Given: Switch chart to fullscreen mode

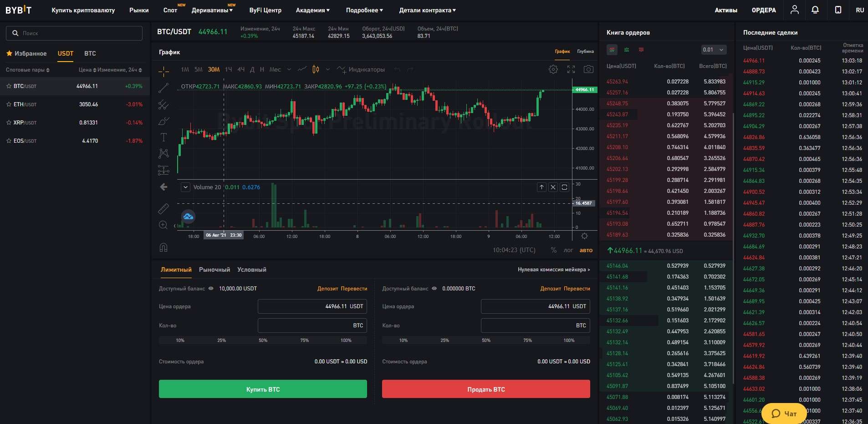Looking at the screenshot, I should 571,69.
